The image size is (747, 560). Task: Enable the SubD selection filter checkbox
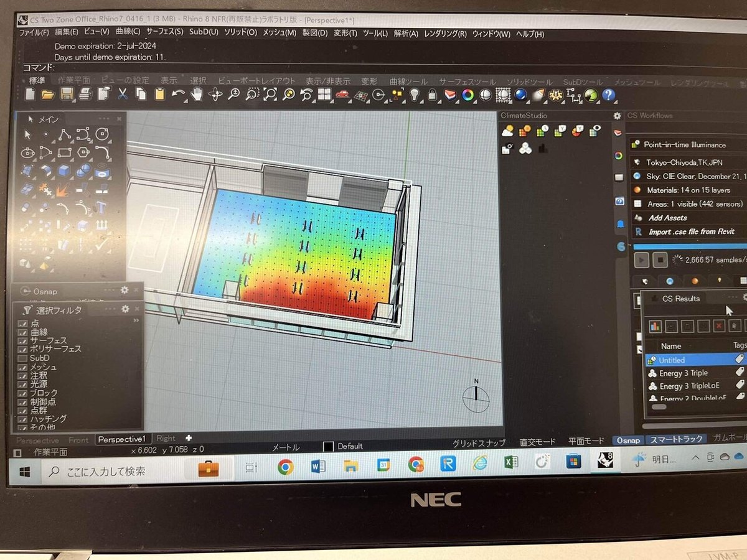pos(23,358)
